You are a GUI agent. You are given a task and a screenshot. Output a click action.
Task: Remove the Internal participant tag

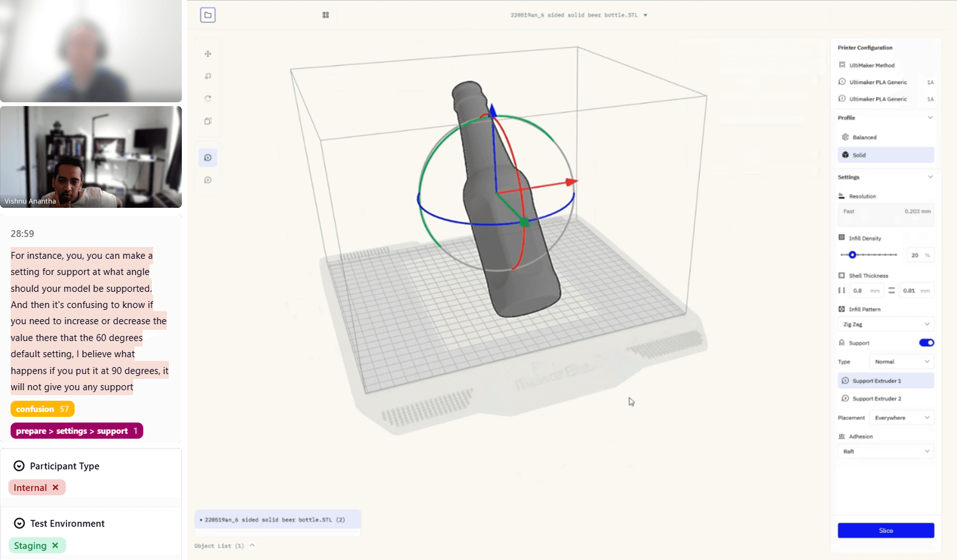pyautogui.click(x=55, y=488)
